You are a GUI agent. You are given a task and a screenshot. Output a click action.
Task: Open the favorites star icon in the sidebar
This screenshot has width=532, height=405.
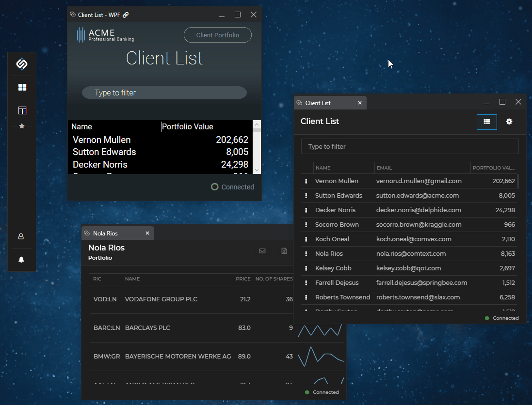[x=21, y=126]
